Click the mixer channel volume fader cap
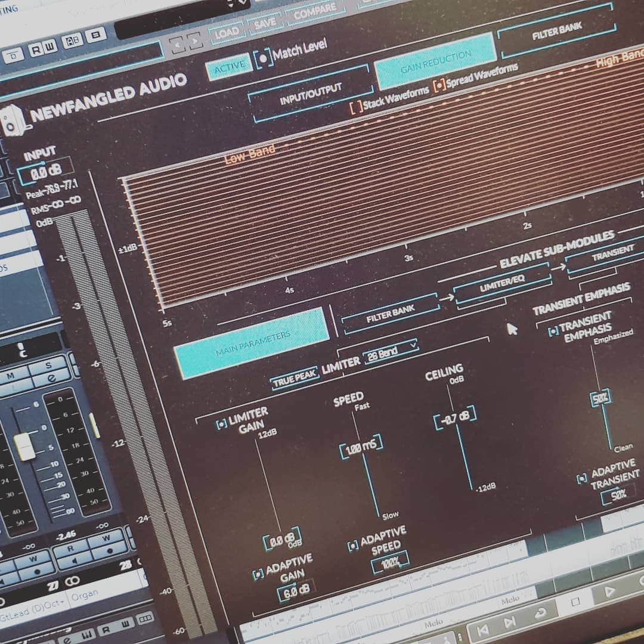The width and height of the screenshot is (644, 644). [24, 446]
